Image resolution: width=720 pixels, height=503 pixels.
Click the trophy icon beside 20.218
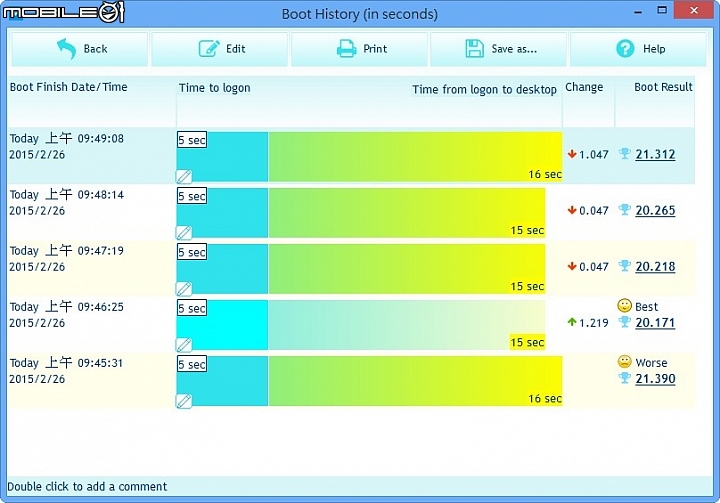click(x=624, y=266)
